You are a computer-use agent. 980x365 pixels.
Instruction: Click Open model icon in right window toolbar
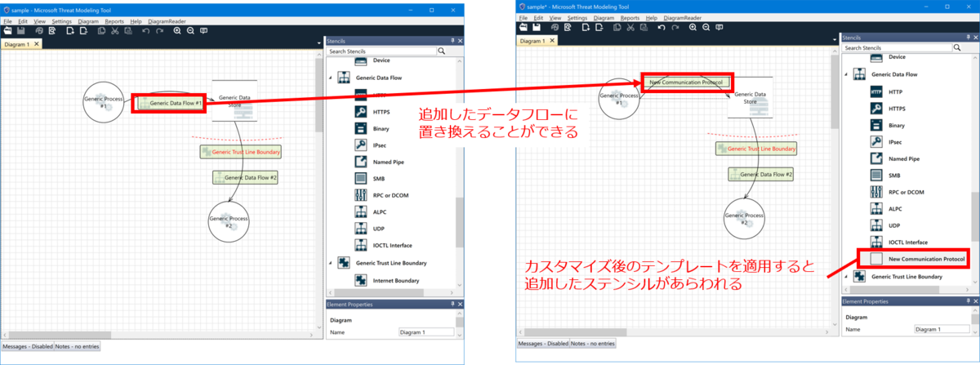(523, 27)
